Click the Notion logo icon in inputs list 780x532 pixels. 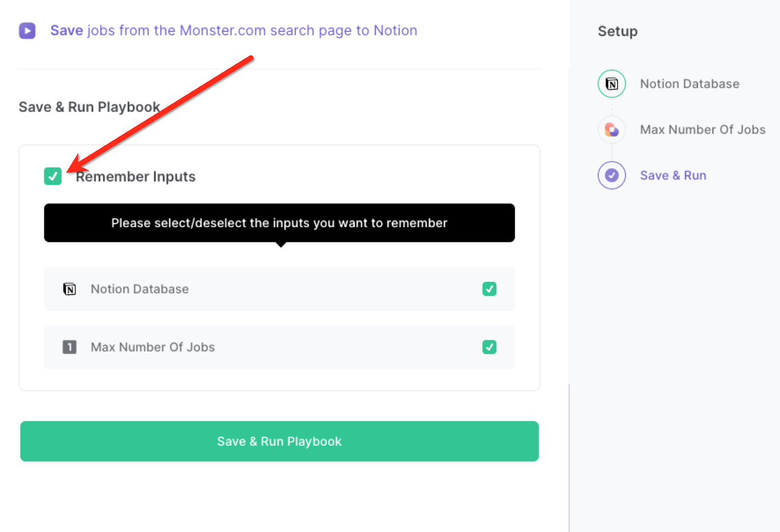click(70, 289)
